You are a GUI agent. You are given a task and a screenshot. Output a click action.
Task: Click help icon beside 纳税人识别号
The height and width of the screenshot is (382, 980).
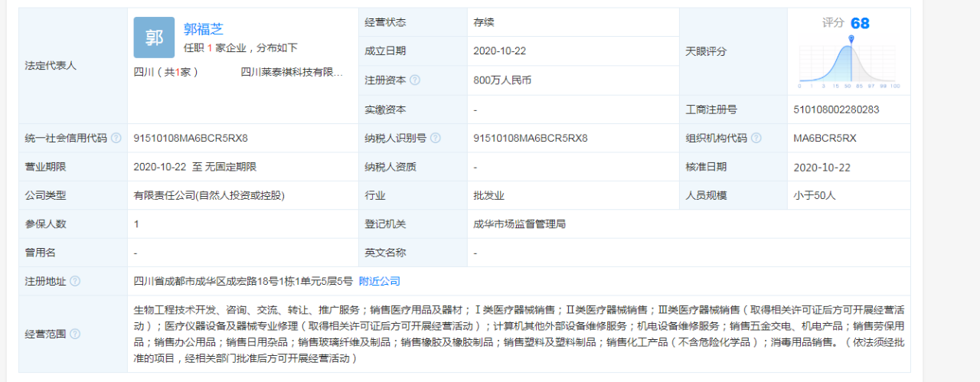pos(435,139)
